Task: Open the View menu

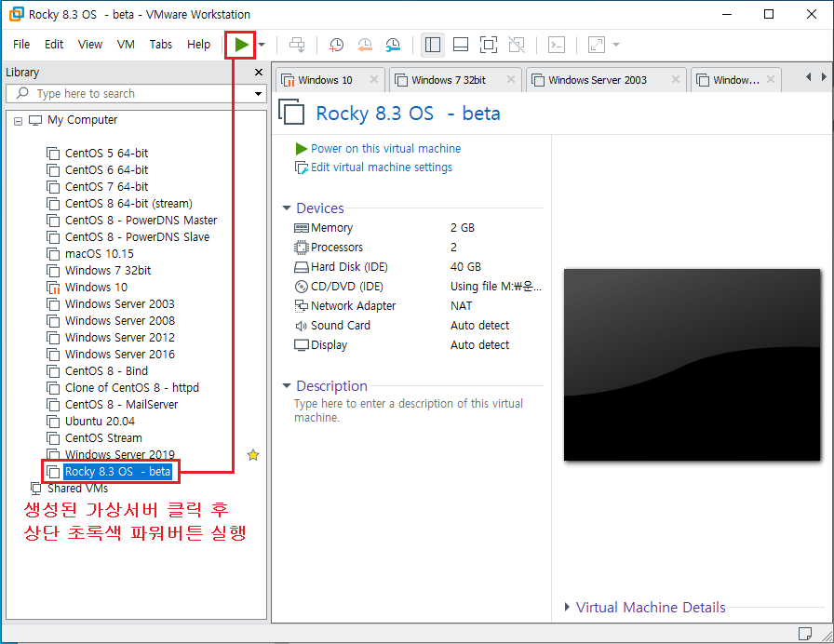Action: [x=90, y=44]
